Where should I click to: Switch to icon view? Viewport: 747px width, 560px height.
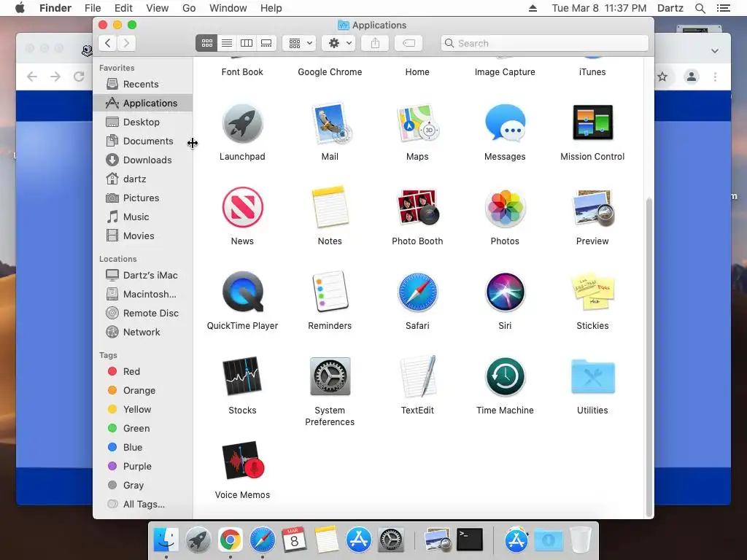[206, 43]
